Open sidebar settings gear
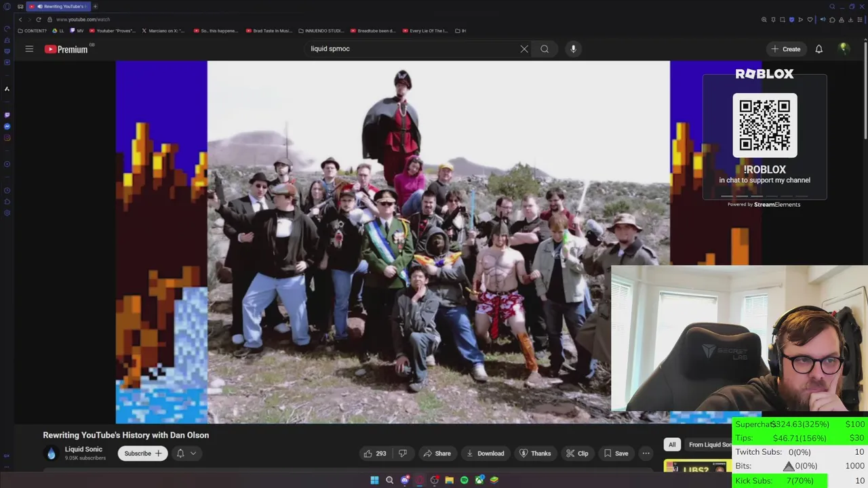The width and height of the screenshot is (868, 488). tap(7, 213)
